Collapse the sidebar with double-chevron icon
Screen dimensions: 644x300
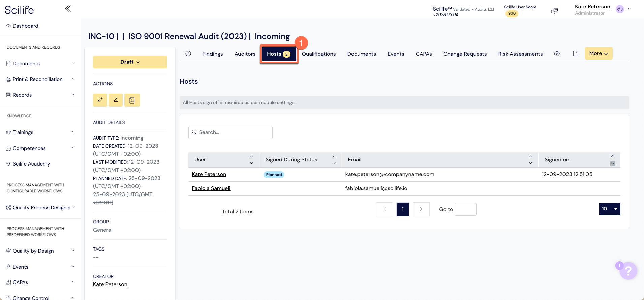(68, 9)
